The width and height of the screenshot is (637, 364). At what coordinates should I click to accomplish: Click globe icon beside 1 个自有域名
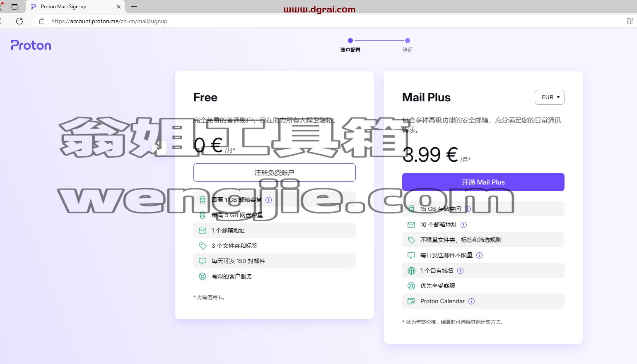(x=411, y=271)
